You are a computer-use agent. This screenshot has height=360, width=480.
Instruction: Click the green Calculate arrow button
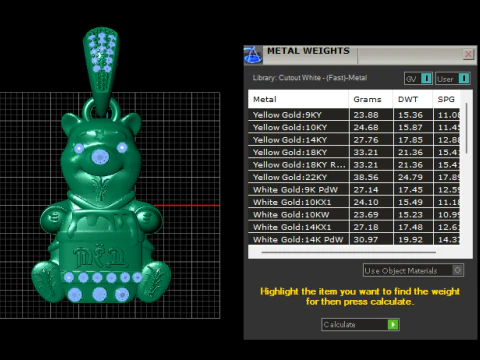[393, 324]
